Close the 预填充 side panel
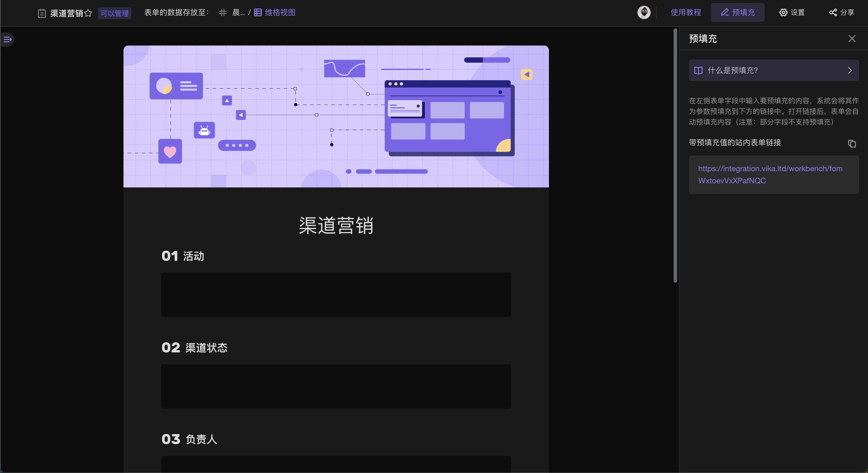The width and height of the screenshot is (868, 473). click(851, 38)
